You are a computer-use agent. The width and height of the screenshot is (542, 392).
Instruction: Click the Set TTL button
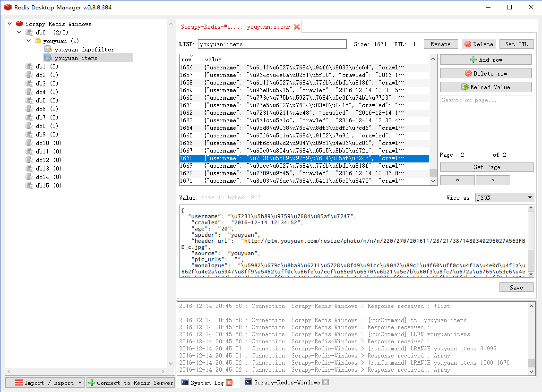pos(516,44)
